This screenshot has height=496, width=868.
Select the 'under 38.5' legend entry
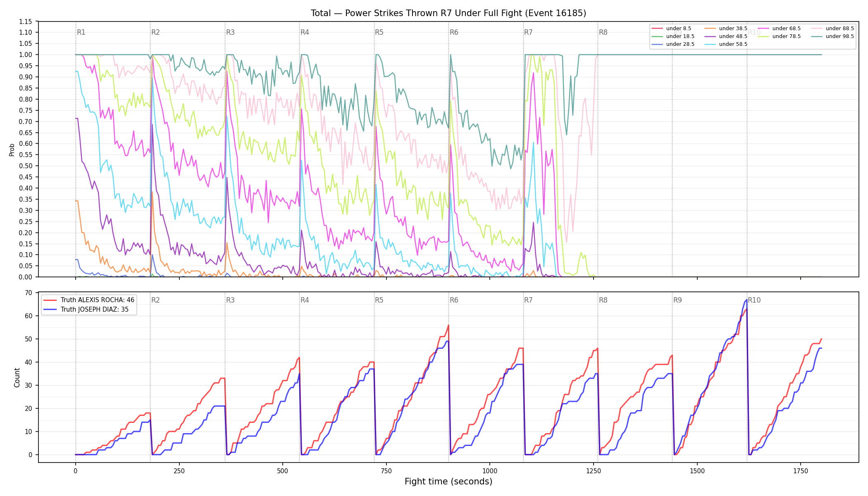point(725,29)
